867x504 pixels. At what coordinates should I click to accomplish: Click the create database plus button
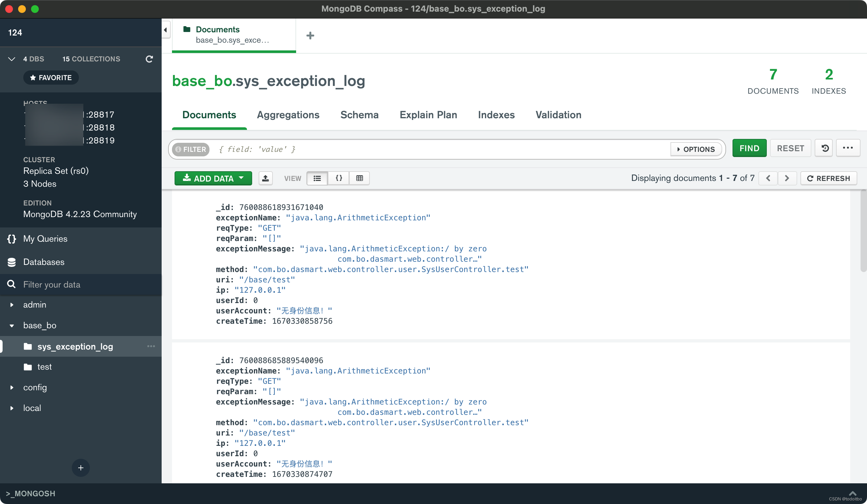pos(80,467)
